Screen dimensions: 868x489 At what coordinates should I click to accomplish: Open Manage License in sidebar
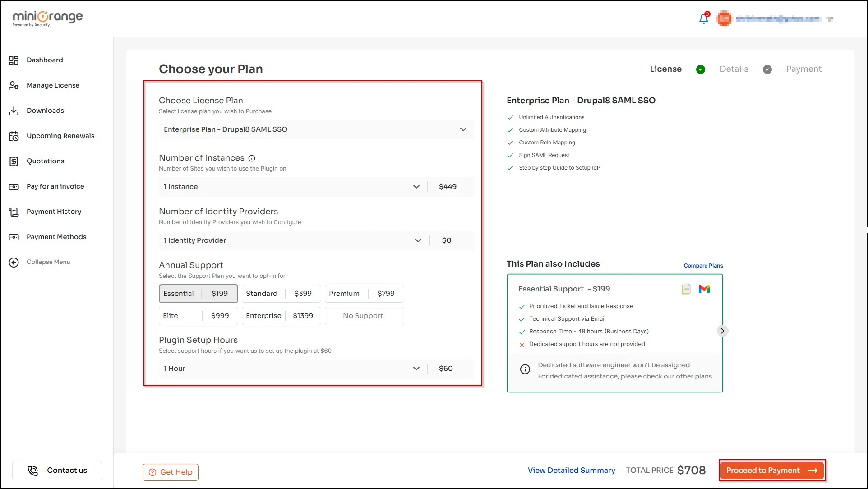pyautogui.click(x=53, y=85)
